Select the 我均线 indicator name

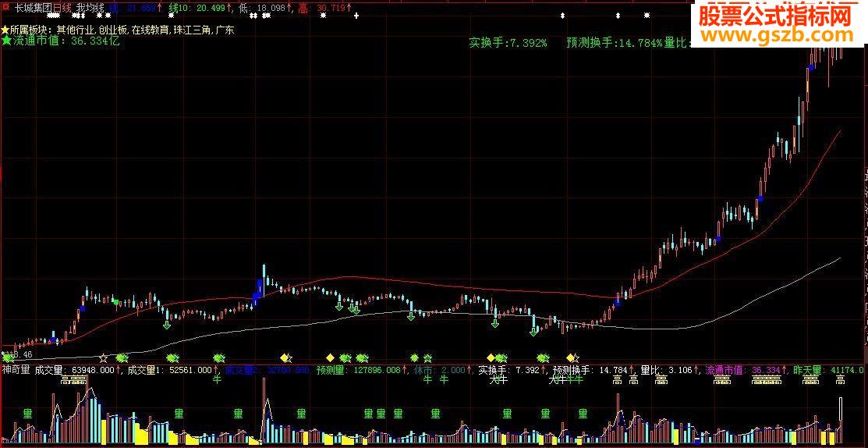tap(90, 9)
